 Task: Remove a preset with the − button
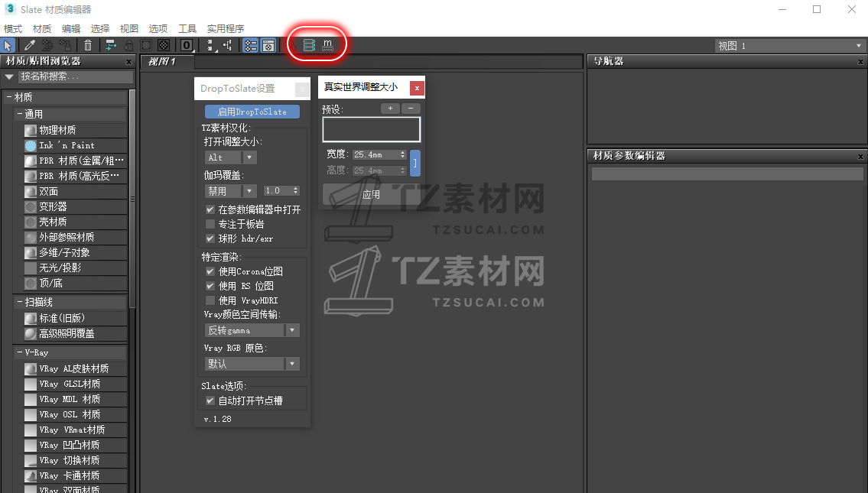pyautogui.click(x=411, y=109)
